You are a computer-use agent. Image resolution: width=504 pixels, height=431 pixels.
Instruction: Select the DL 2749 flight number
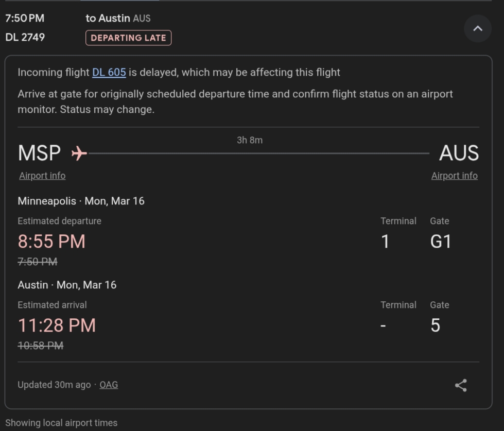tap(25, 37)
